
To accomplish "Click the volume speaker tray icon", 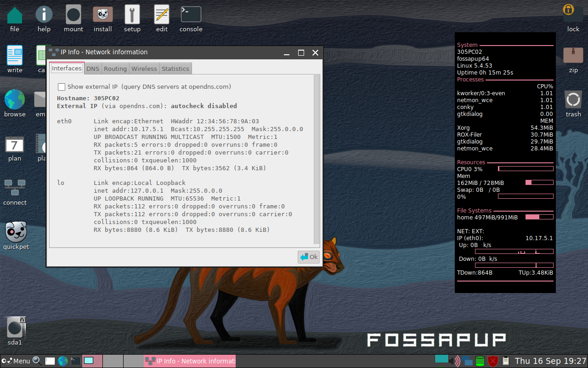I will pyautogui.click(x=454, y=361).
